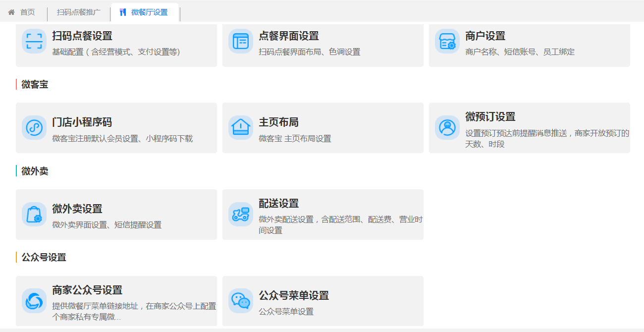This screenshot has width=644, height=332.
Task: Open the 扫码点餐设置 card
Action: 116,45
